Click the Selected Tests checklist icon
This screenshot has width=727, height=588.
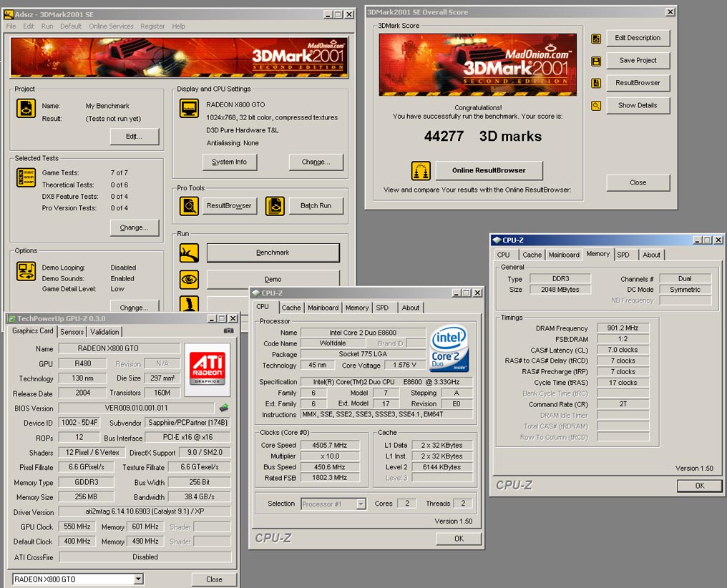(26, 177)
